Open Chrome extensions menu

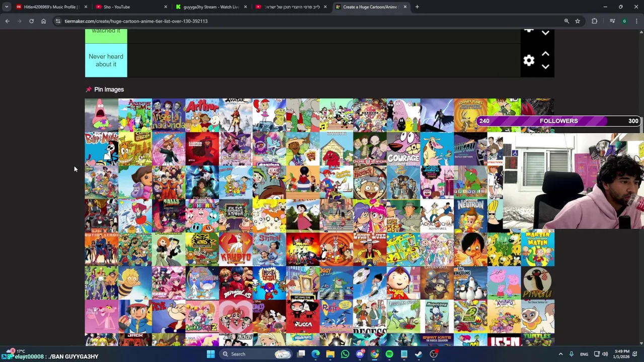click(595, 21)
